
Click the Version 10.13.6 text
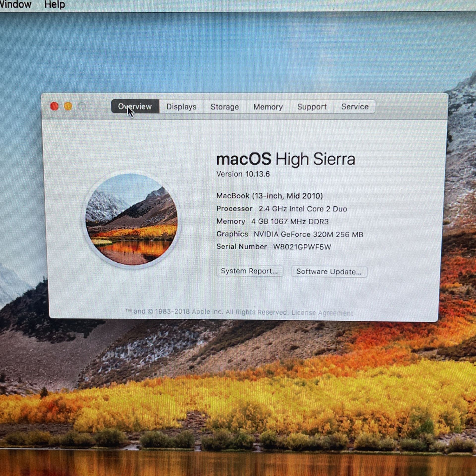click(243, 174)
